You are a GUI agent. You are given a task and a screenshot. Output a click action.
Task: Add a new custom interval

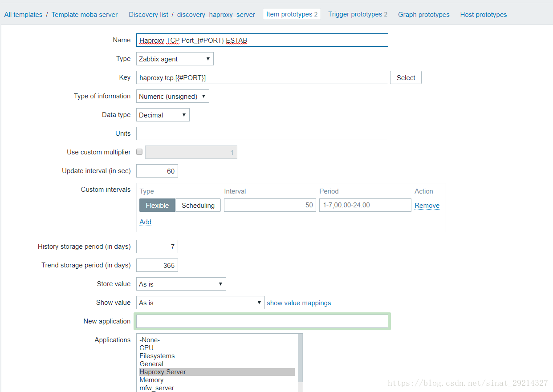point(145,222)
